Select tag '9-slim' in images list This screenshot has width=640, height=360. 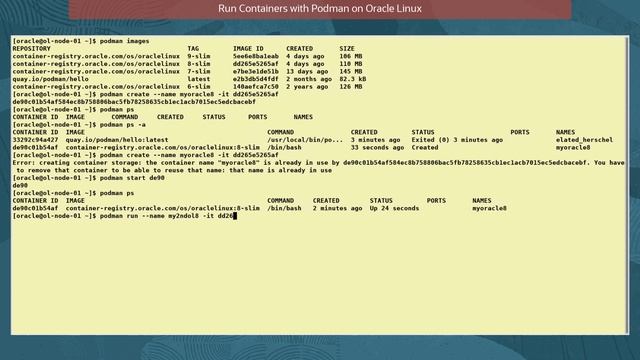199,56
